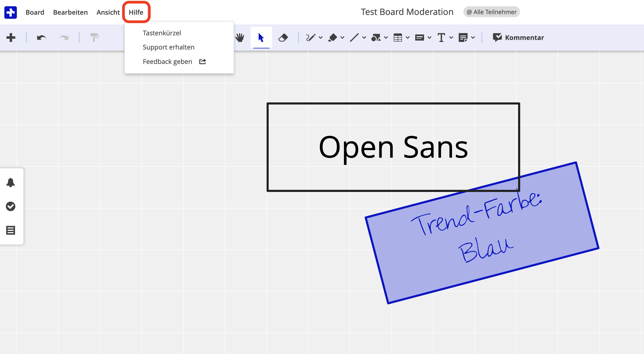This screenshot has height=354, width=644.
Task: Choose Tastenkürzel from Hilfe menu
Action: point(162,33)
